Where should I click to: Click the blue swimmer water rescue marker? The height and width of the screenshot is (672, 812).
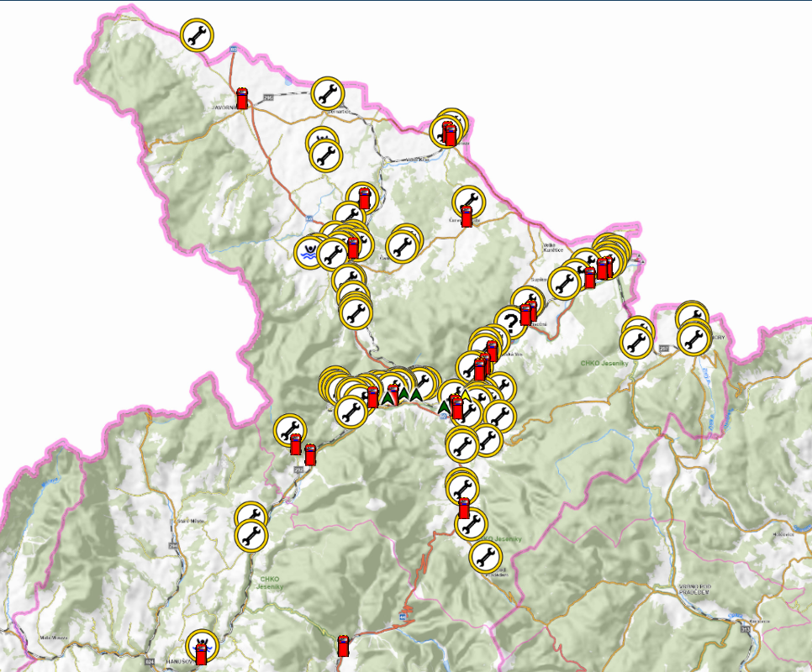tap(308, 251)
